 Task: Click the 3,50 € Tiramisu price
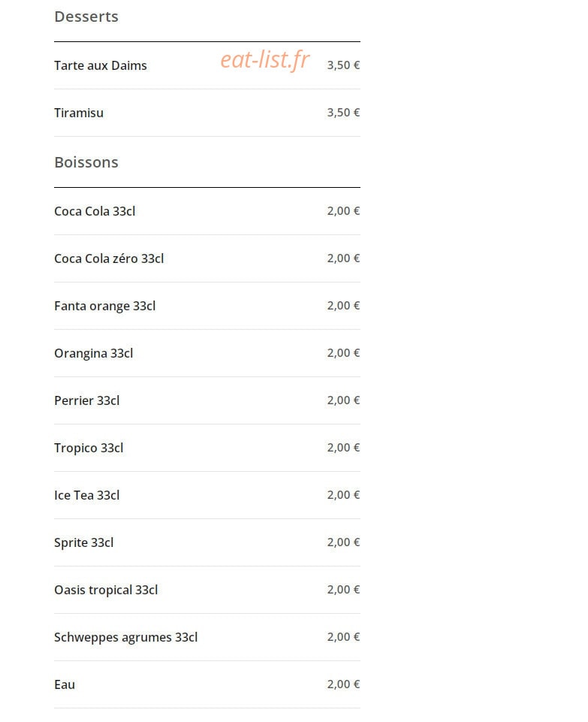(x=343, y=113)
